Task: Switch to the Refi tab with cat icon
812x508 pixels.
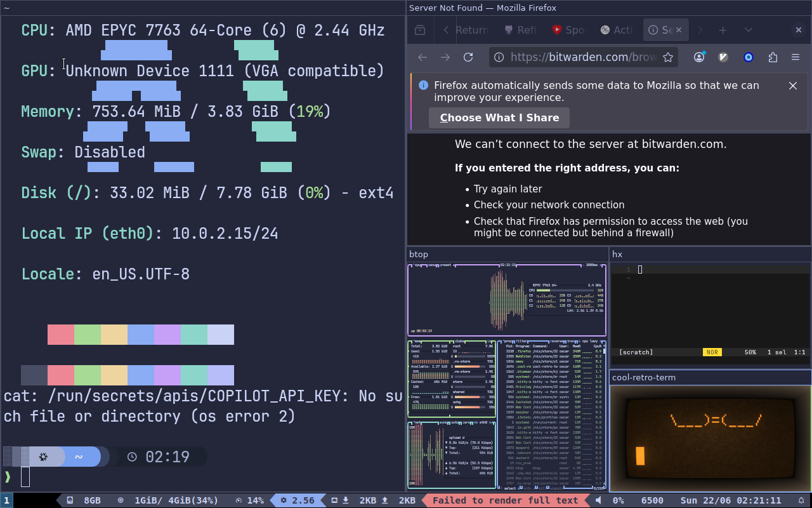Action: click(x=520, y=30)
